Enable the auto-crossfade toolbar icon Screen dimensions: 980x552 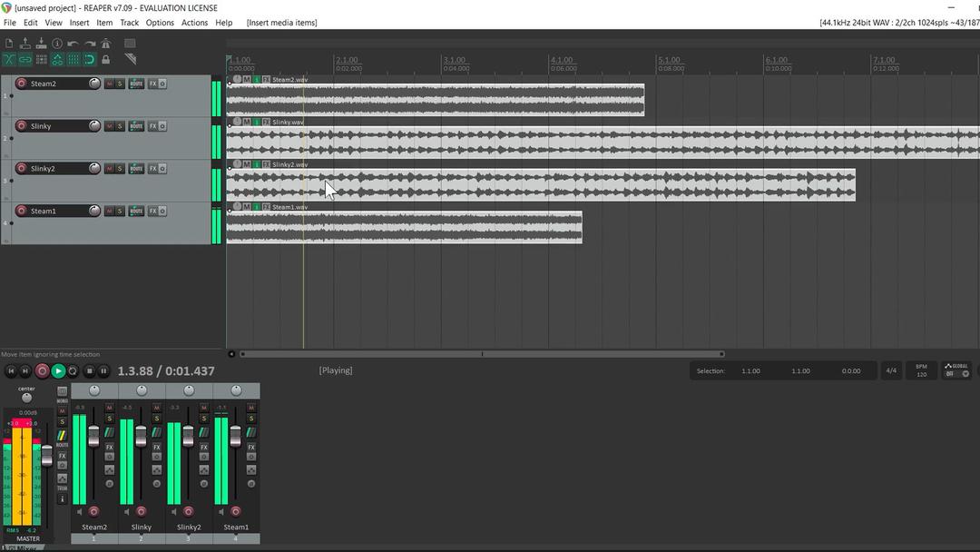point(8,58)
